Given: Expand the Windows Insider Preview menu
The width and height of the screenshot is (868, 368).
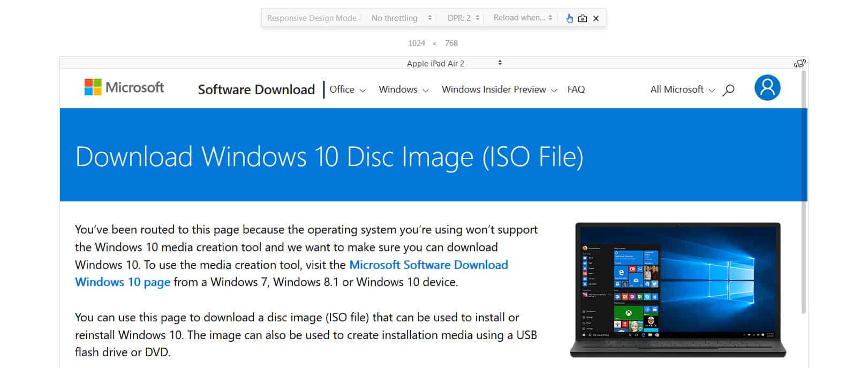Looking at the screenshot, I should [x=500, y=89].
